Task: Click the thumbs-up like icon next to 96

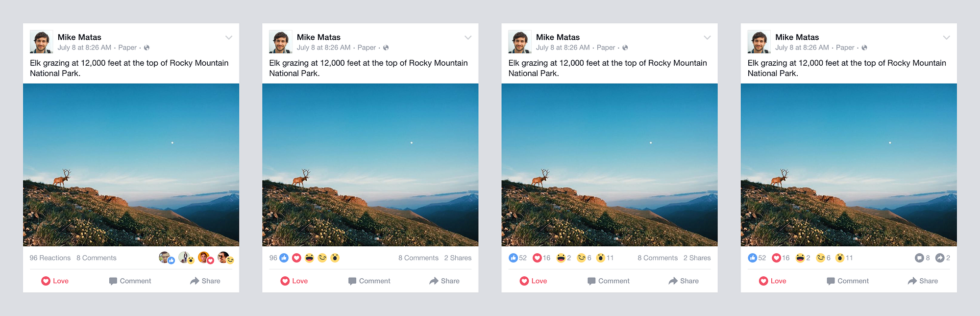Action: pyautogui.click(x=284, y=258)
